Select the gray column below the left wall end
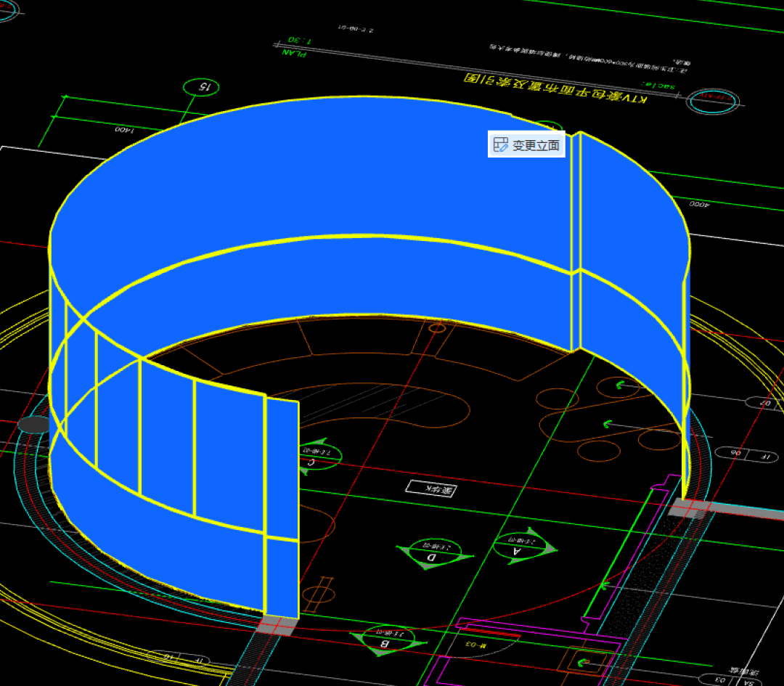 (x=279, y=624)
